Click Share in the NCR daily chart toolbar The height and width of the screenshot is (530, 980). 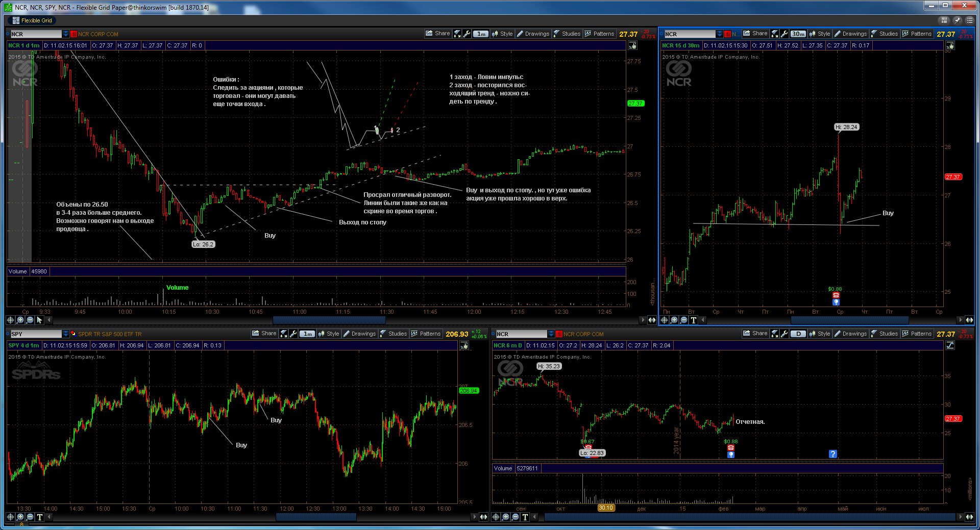coord(755,334)
